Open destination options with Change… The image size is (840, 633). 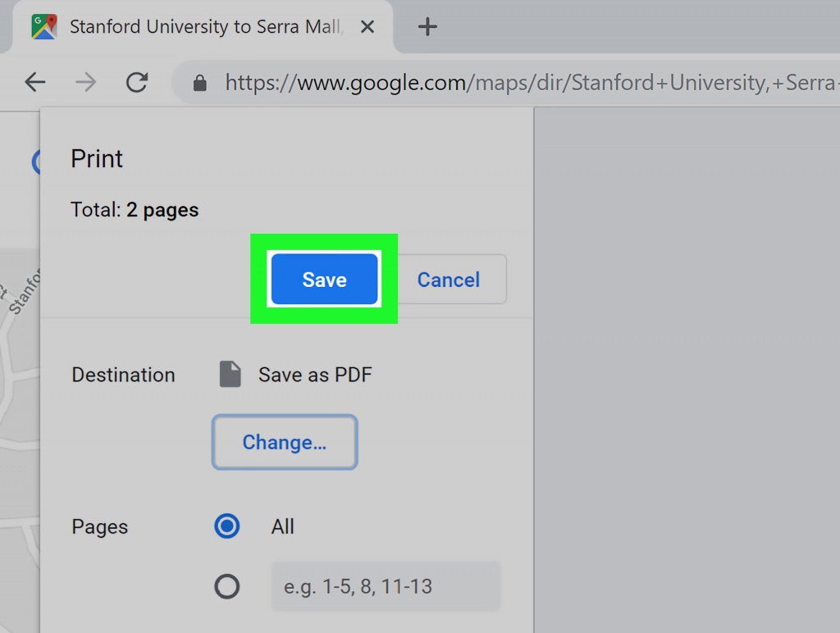[285, 443]
